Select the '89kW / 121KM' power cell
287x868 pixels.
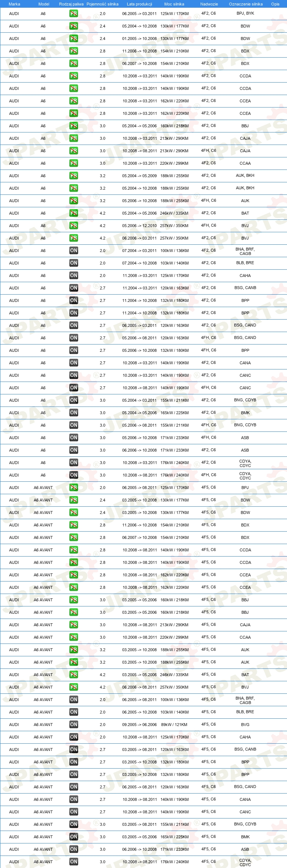174,725
